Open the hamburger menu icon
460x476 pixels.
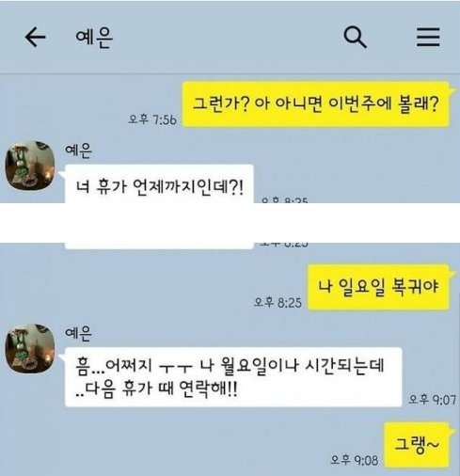(x=428, y=37)
